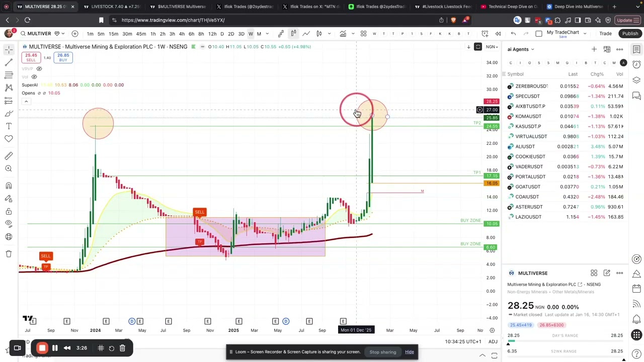Open the layout setup grid icon
Screen dimensions: 644x362
click(363, 34)
